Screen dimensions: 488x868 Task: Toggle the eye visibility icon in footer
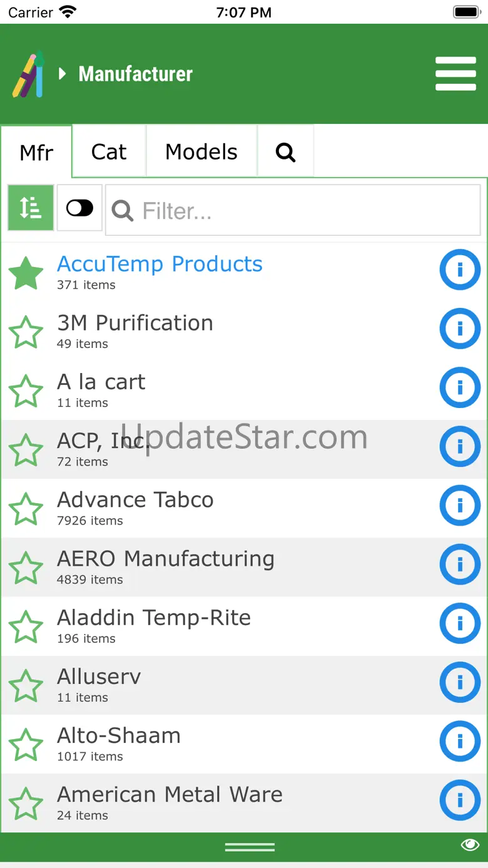(469, 845)
